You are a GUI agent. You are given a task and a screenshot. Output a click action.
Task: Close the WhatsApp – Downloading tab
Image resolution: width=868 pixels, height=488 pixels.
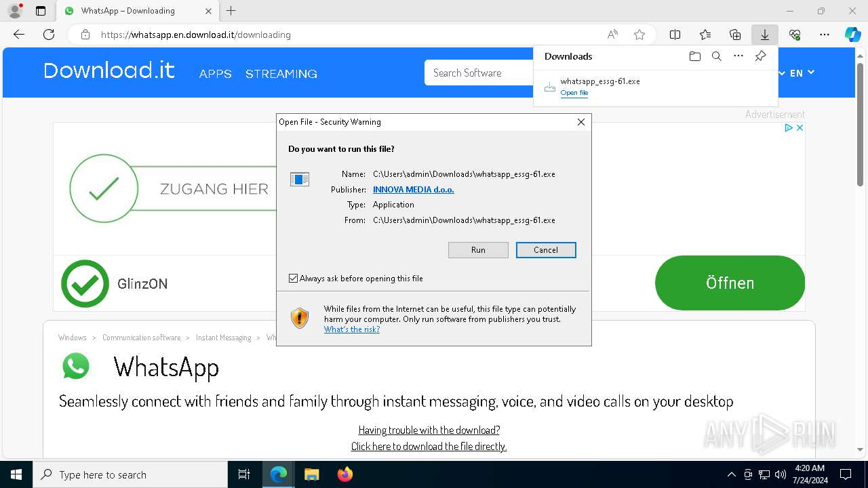coord(208,11)
